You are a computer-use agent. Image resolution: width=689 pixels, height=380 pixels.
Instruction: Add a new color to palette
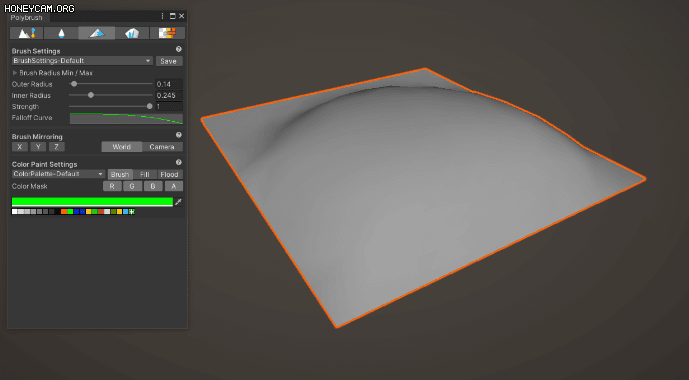click(x=132, y=212)
